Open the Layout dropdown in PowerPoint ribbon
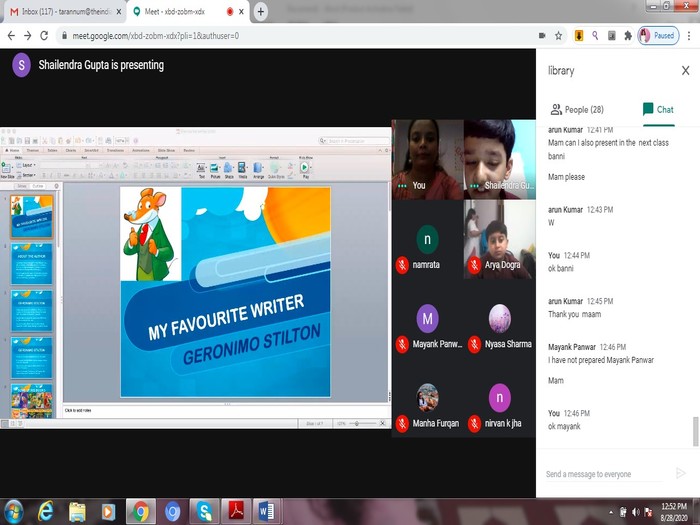 (26, 165)
